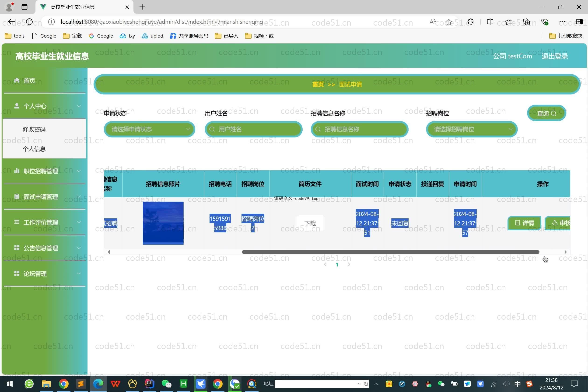
Task: Open favorites list icon
Action: pyautogui.click(x=508, y=22)
